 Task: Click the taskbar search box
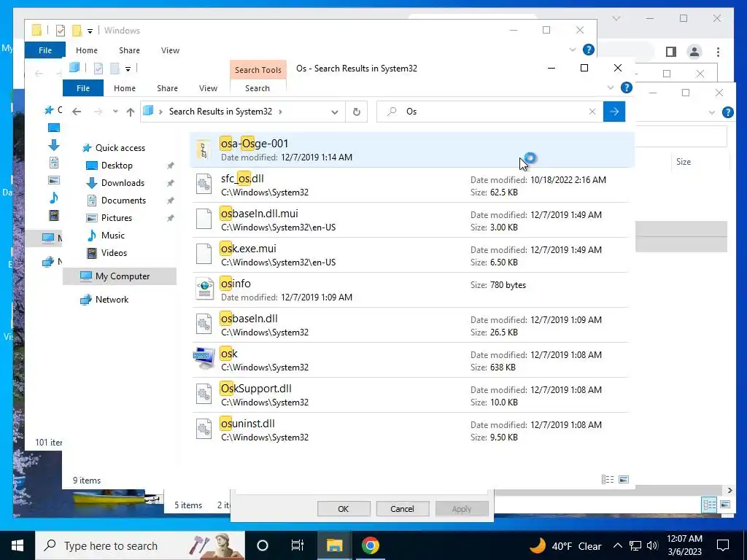pyautogui.click(x=140, y=545)
